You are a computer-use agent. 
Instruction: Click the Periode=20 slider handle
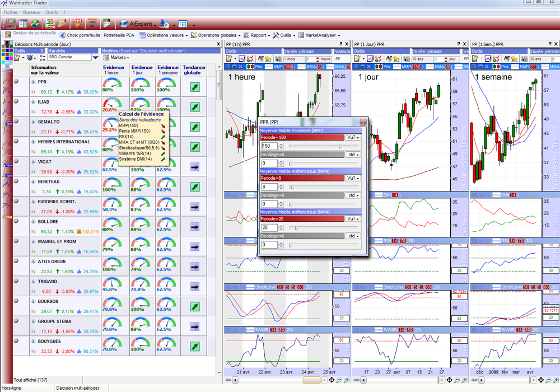click(x=296, y=228)
